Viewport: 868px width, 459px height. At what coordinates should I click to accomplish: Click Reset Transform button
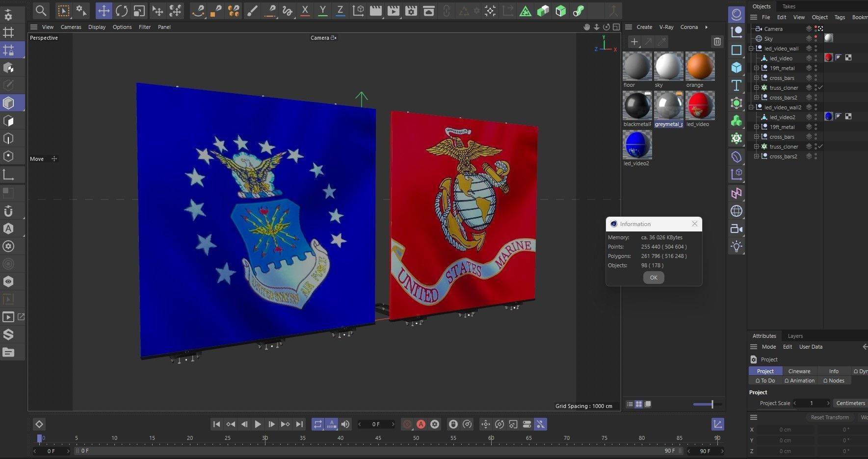pos(830,417)
